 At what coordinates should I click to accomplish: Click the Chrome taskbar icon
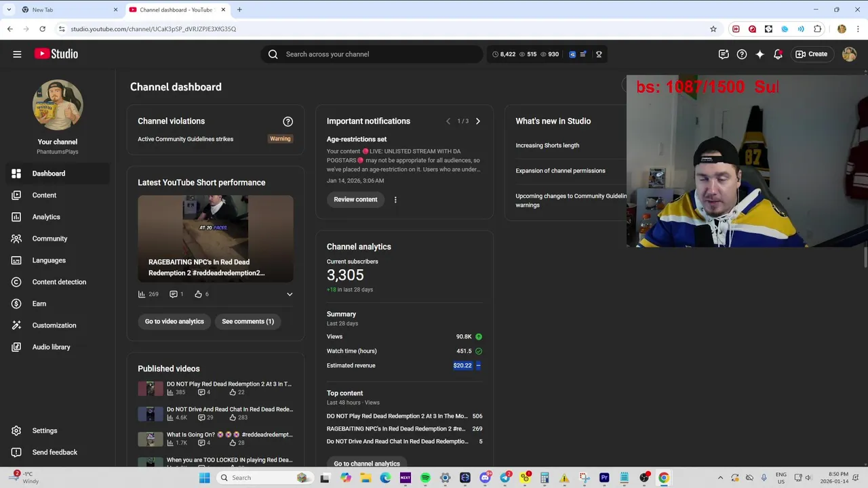(x=664, y=478)
